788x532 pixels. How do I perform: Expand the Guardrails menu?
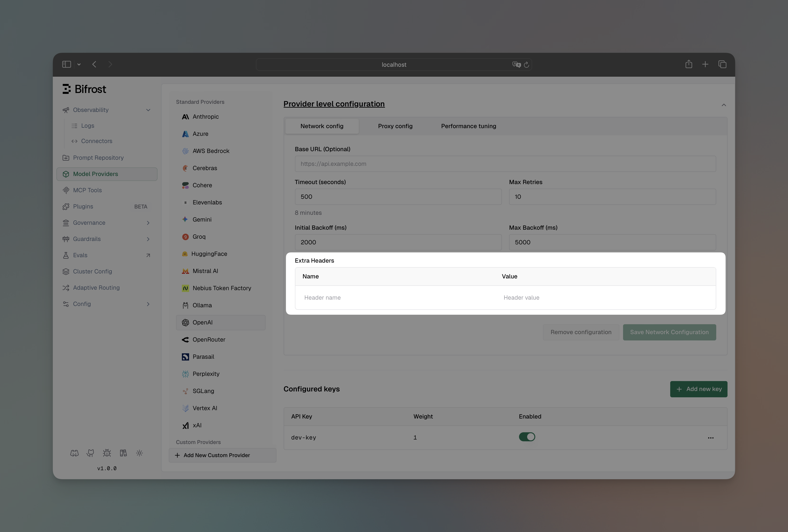148,239
